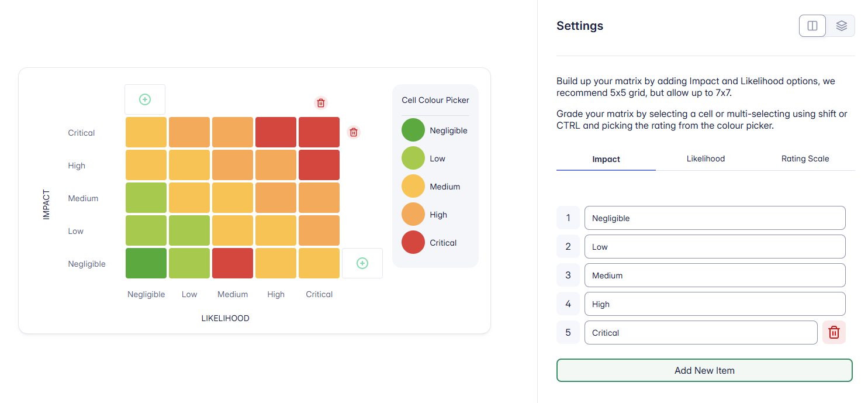Switch to the split-pane view icon
Screen dimensions: 868x403
pyautogui.click(x=812, y=26)
